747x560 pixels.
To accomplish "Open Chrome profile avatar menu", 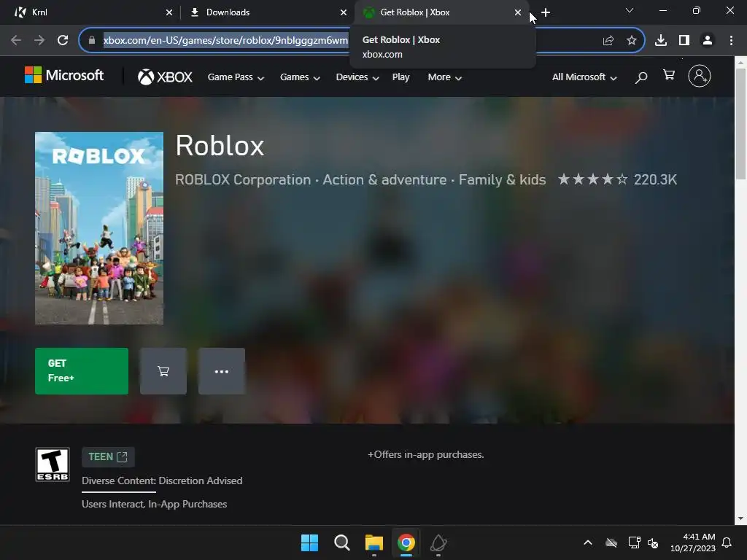I will [x=708, y=40].
